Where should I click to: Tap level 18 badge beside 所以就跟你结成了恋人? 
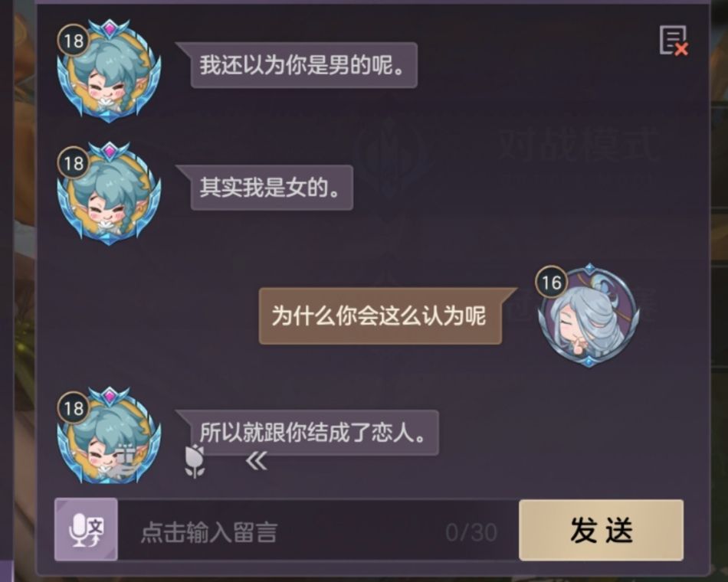point(74,408)
